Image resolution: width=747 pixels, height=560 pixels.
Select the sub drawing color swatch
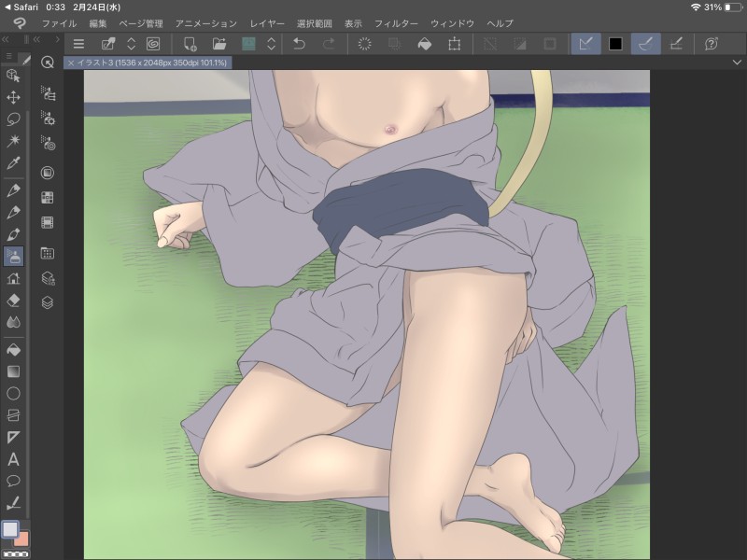click(21, 539)
